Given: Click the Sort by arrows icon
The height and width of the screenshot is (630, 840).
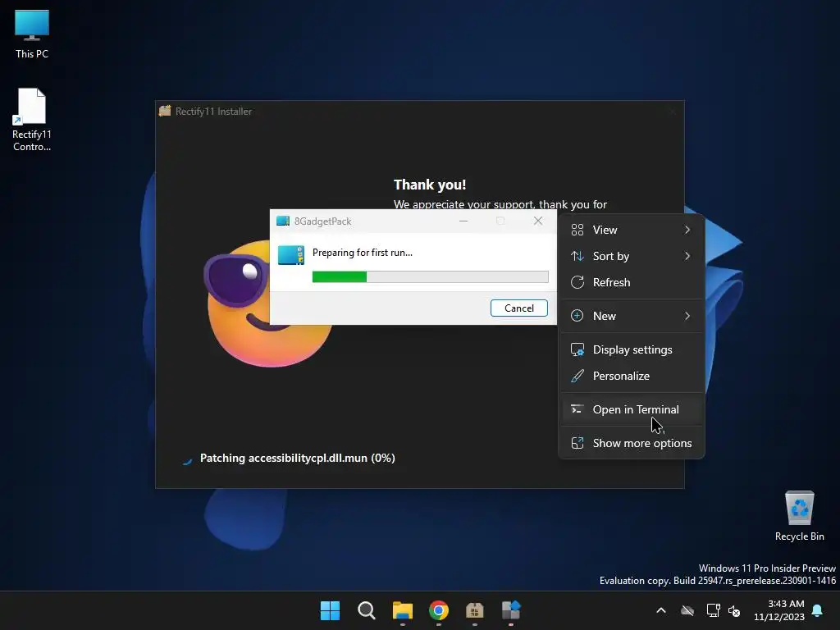Looking at the screenshot, I should (577, 256).
